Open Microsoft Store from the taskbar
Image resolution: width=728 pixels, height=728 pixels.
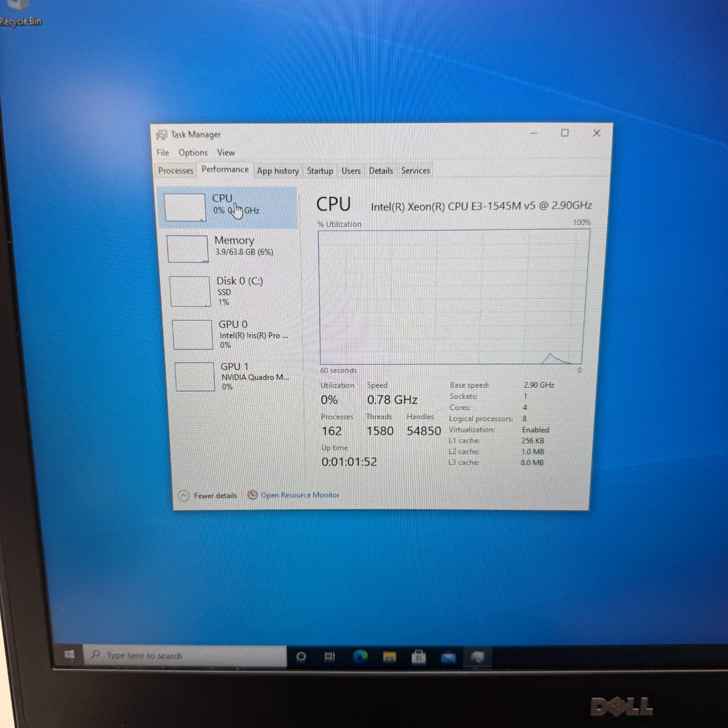click(419, 657)
